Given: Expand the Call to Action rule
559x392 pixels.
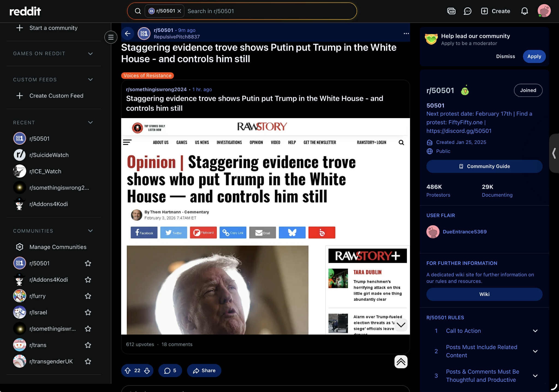Looking at the screenshot, I should (x=535, y=331).
